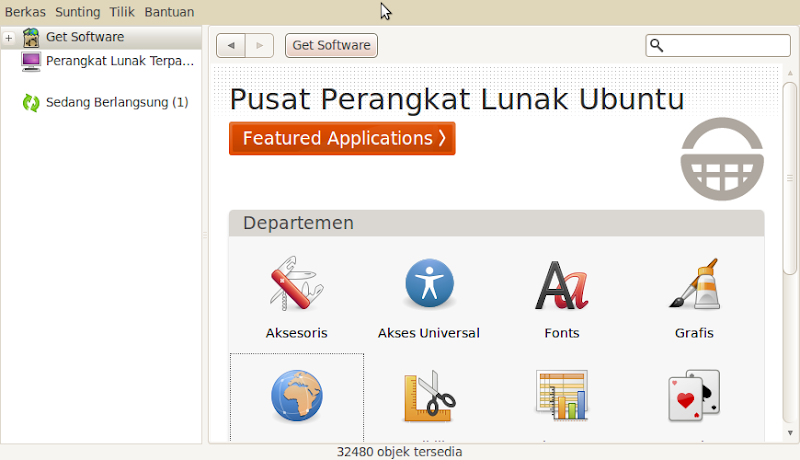Click the Akses Universal label
Viewport: 800px width, 460px height.
tap(429, 333)
